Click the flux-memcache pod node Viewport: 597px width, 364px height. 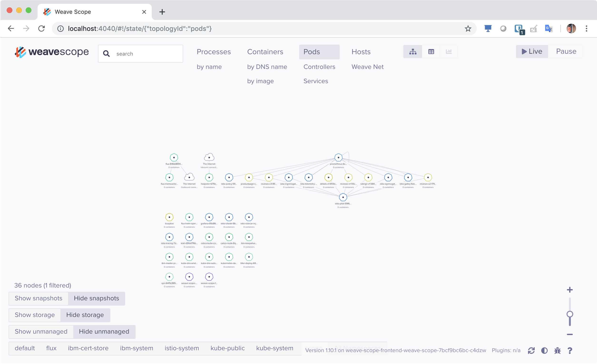click(x=169, y=177)
